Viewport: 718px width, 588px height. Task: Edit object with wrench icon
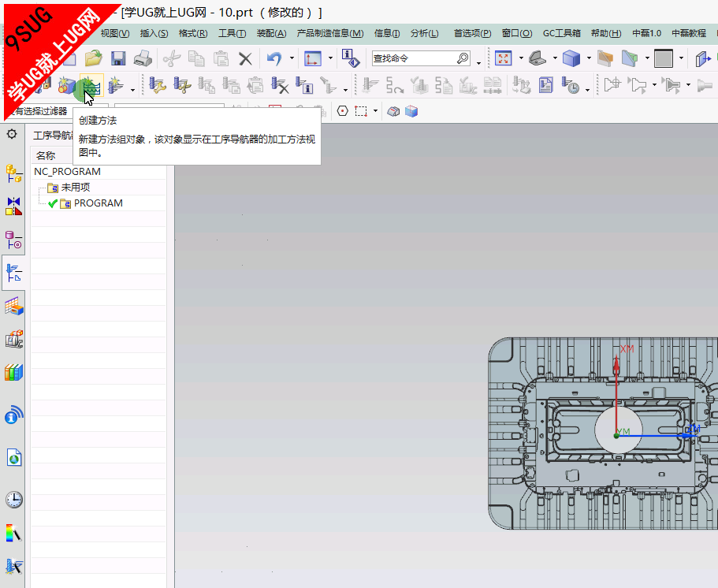158,85
